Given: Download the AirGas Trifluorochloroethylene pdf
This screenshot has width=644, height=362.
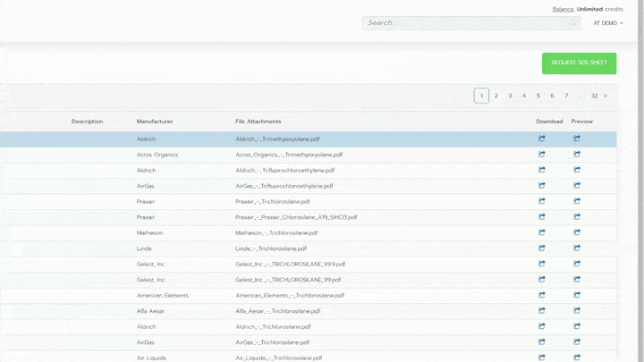Looking at the screenshot, I should (542, 186).
